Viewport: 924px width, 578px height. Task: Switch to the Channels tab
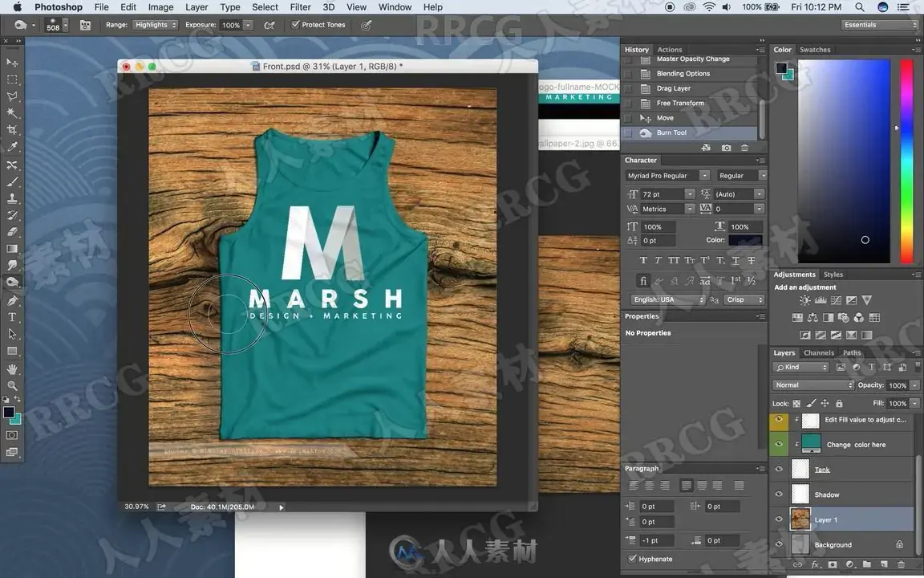818,352
